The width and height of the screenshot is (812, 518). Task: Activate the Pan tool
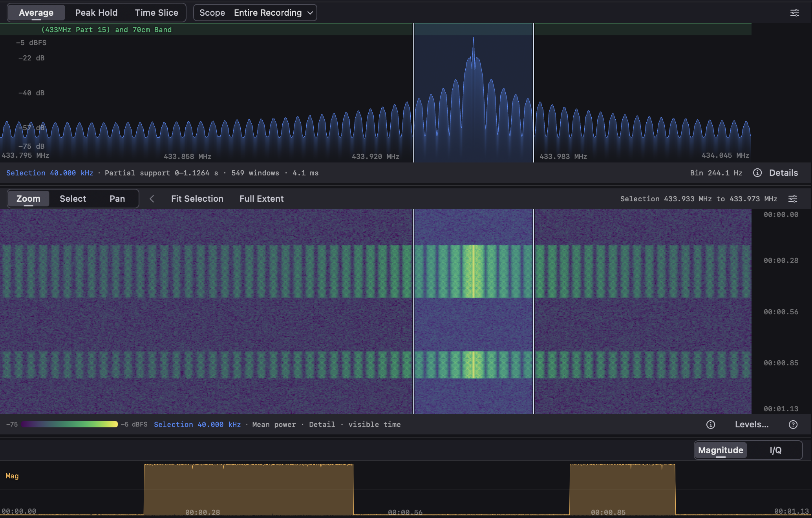(x=117, y=199)
